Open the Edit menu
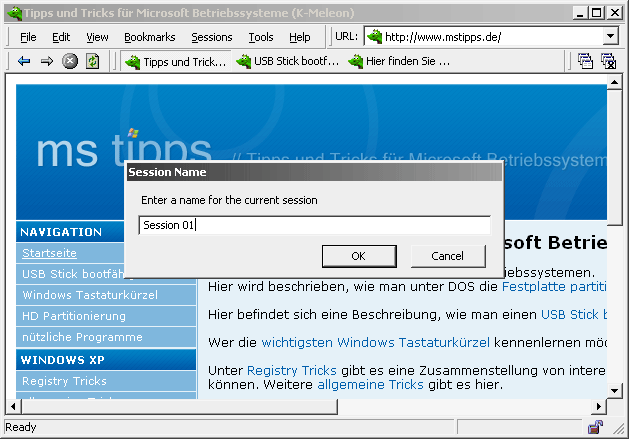This screenshot has width=629, height=439. coord(61,37)
